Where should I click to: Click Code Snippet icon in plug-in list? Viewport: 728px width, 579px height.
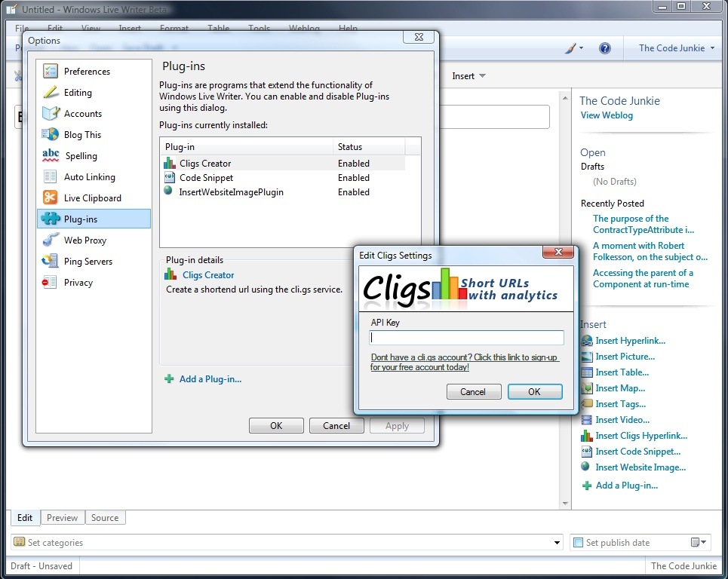click(x=170, y=177)
